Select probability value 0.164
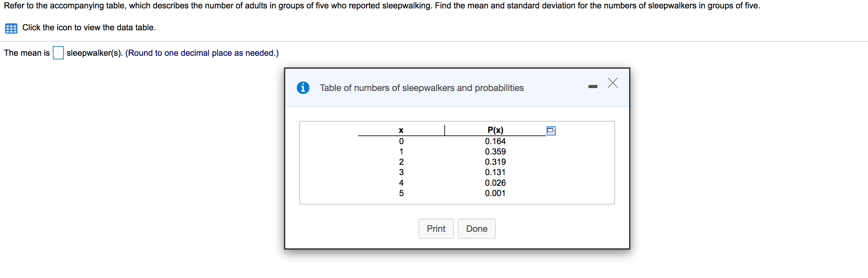The image size is (868, 278). [x=495, y=141]
